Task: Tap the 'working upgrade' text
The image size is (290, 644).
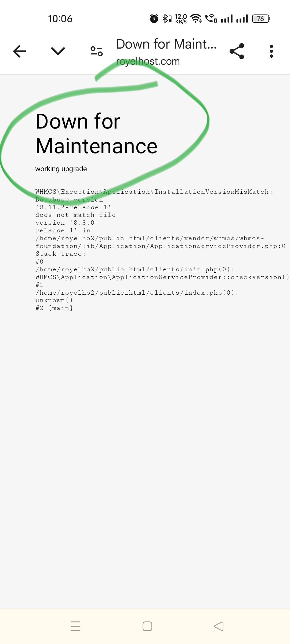Action: [x=61, y=169]
